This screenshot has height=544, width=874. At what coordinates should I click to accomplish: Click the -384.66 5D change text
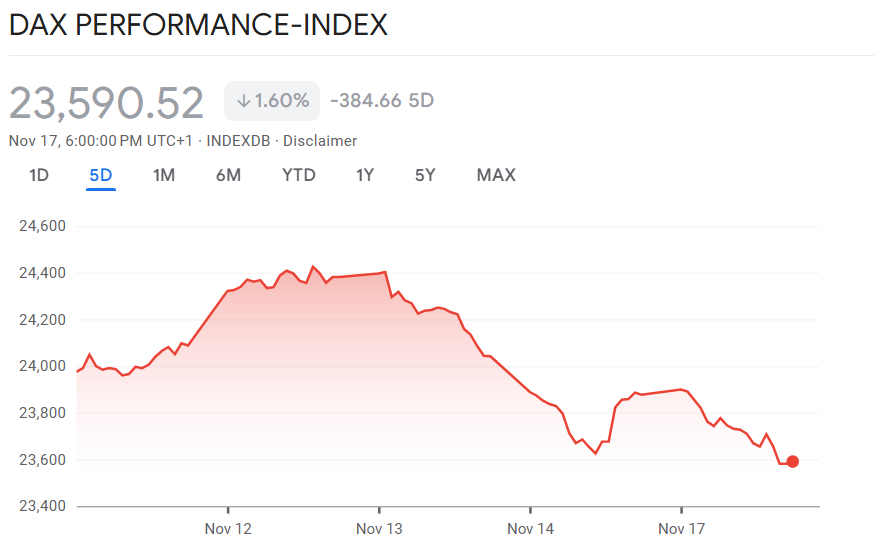(381, 101)
